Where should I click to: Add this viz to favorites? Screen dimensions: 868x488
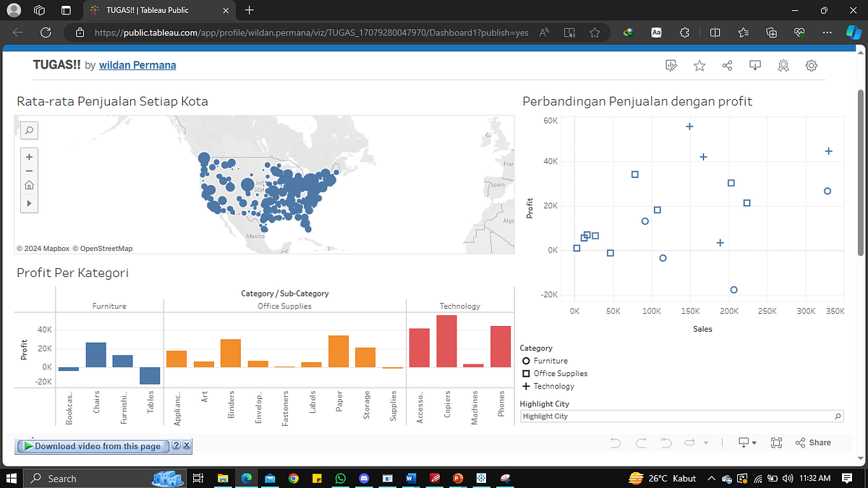pos(699,65)
